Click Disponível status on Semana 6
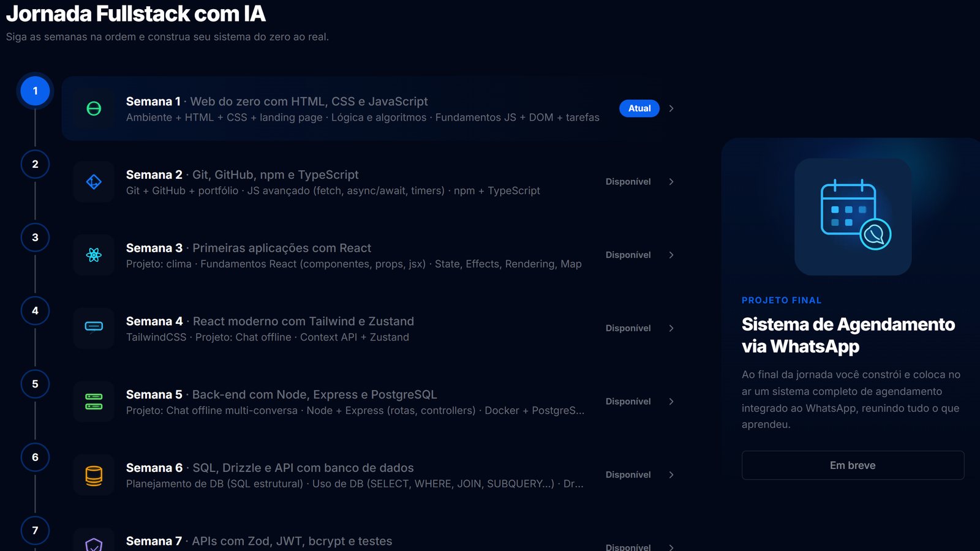This screenshot has width=980, height=551. pyautogui.click(x=628, y=474)
